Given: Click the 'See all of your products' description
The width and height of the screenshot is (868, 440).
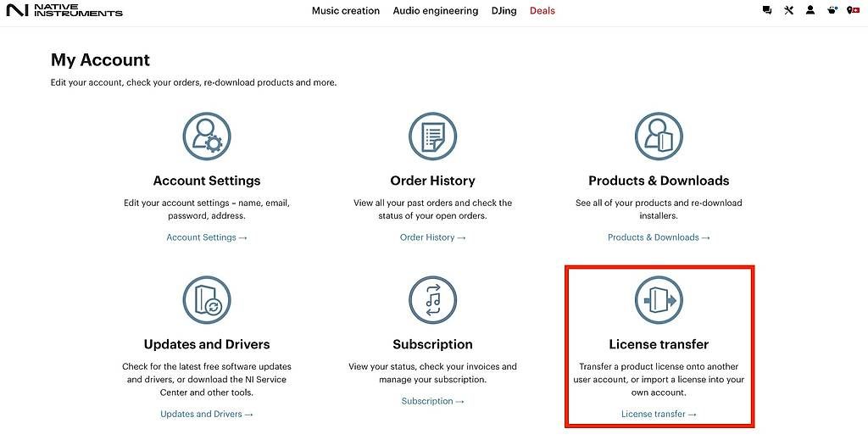Looking at the screenshot, I should pos(659,209).
